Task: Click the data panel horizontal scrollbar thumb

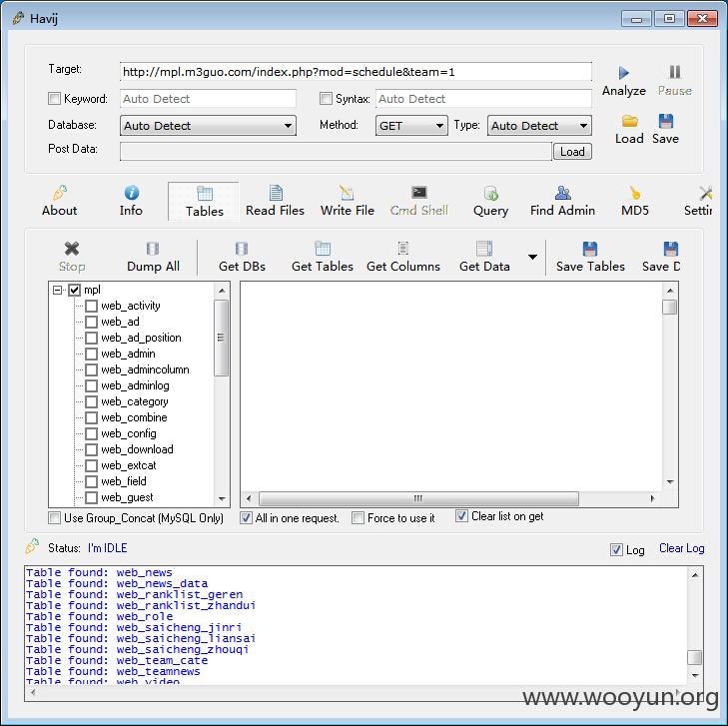Action: tap(418, 498)
